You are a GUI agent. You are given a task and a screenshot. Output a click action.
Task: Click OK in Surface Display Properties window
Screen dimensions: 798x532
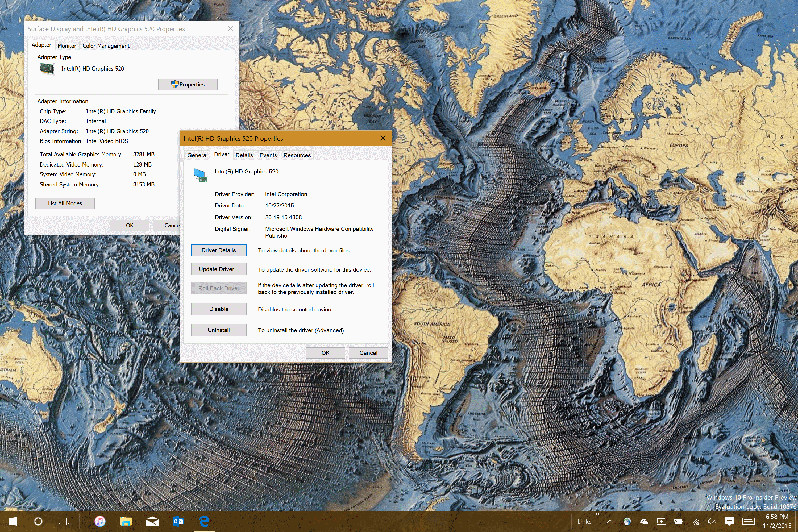tap(130, 225)
